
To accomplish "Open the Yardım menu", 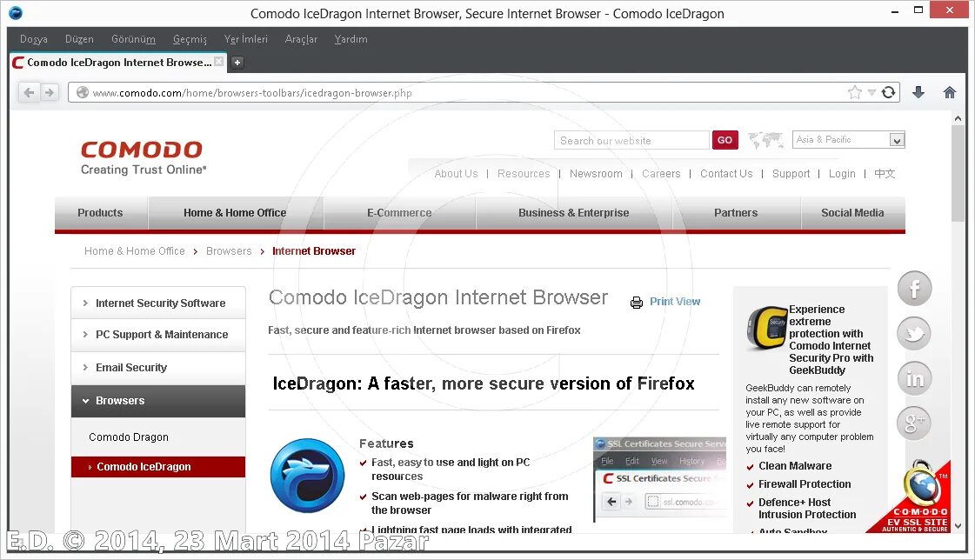I will click(351, 39).
